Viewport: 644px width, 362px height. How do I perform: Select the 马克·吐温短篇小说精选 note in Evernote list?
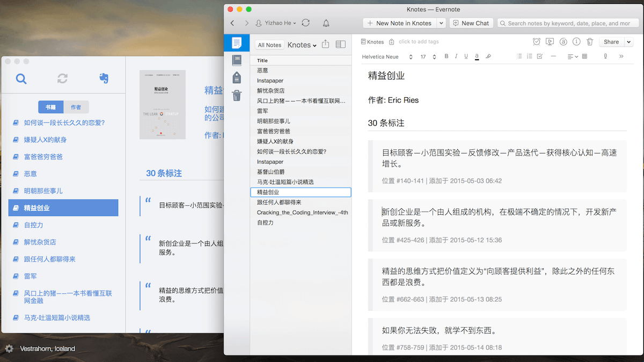click(301, 182)
